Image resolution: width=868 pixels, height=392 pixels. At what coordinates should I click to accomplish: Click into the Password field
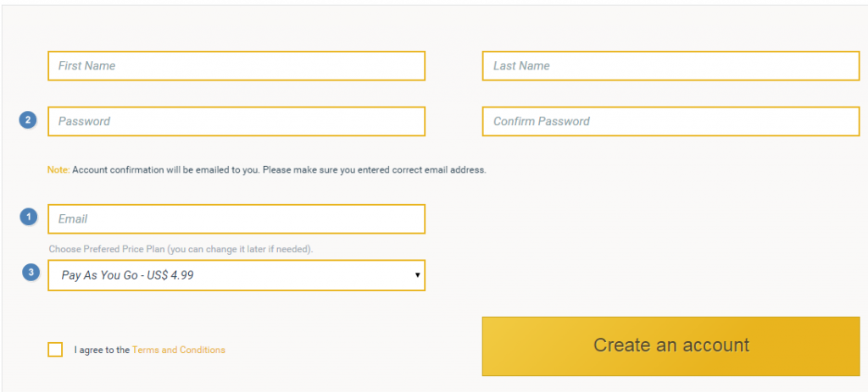pos(236,121)
